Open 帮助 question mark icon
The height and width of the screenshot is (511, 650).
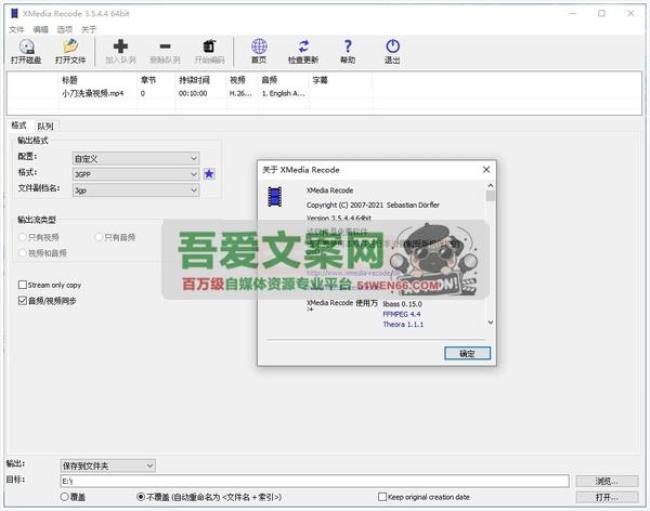pyautogui.click(x=348, y=46)
